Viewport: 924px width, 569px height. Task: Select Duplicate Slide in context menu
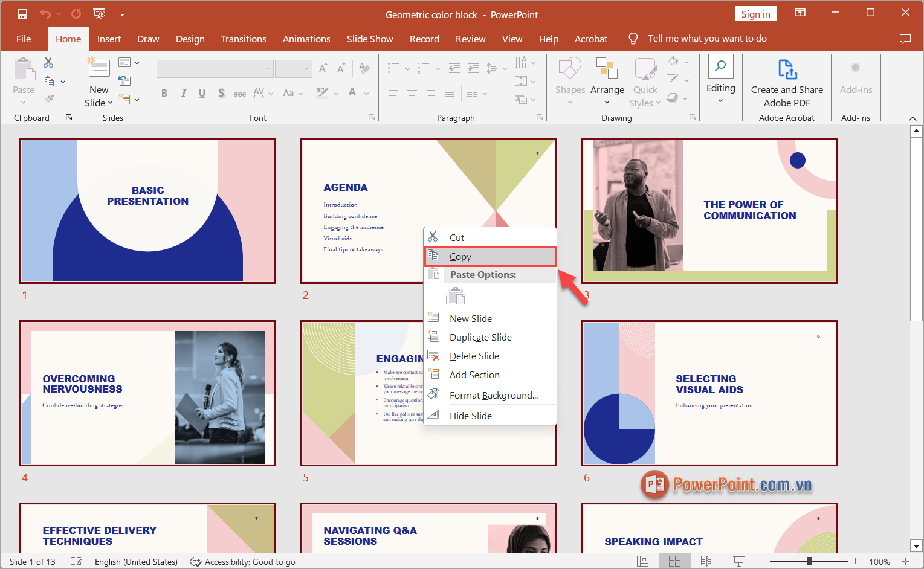tap(490, 337)
